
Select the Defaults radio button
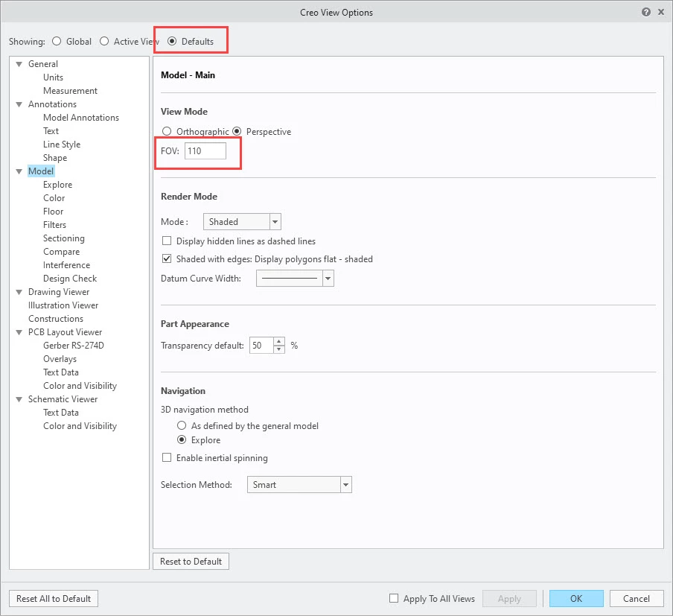point(172,41)
